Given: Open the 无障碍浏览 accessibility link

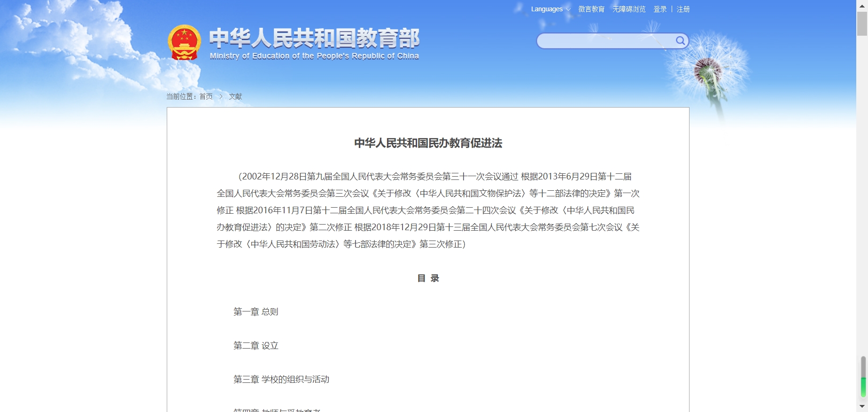Looking at the screenshot, I should [629, 9].
